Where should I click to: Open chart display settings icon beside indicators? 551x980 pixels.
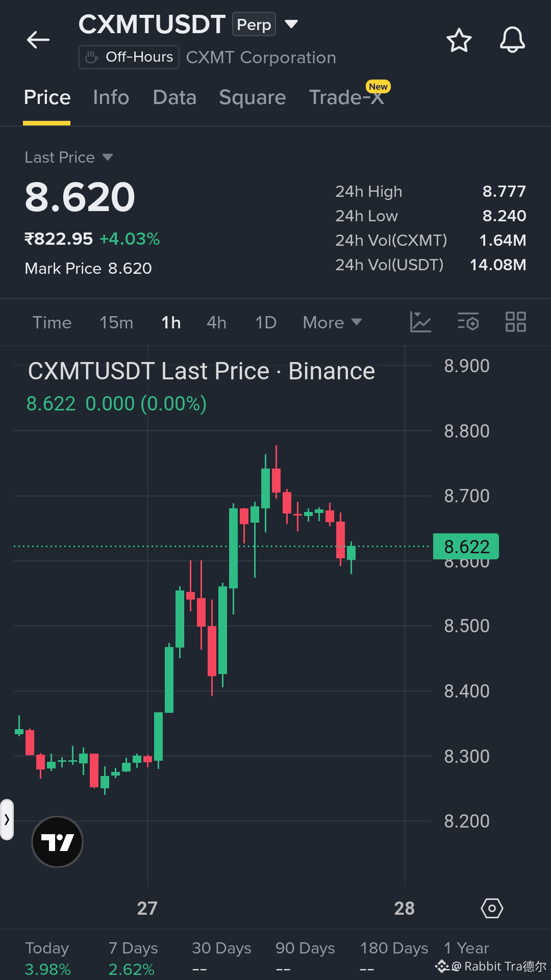(x=468, y=322)
